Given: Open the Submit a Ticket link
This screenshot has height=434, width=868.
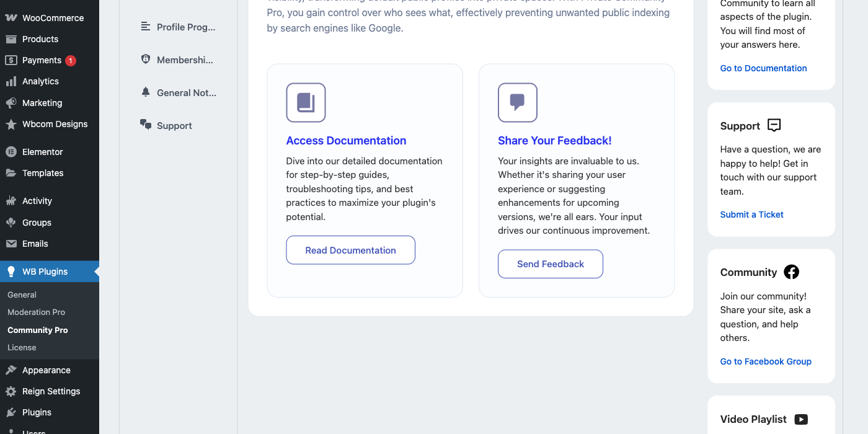Looking at the screenshot, I should tap(751, 214).
